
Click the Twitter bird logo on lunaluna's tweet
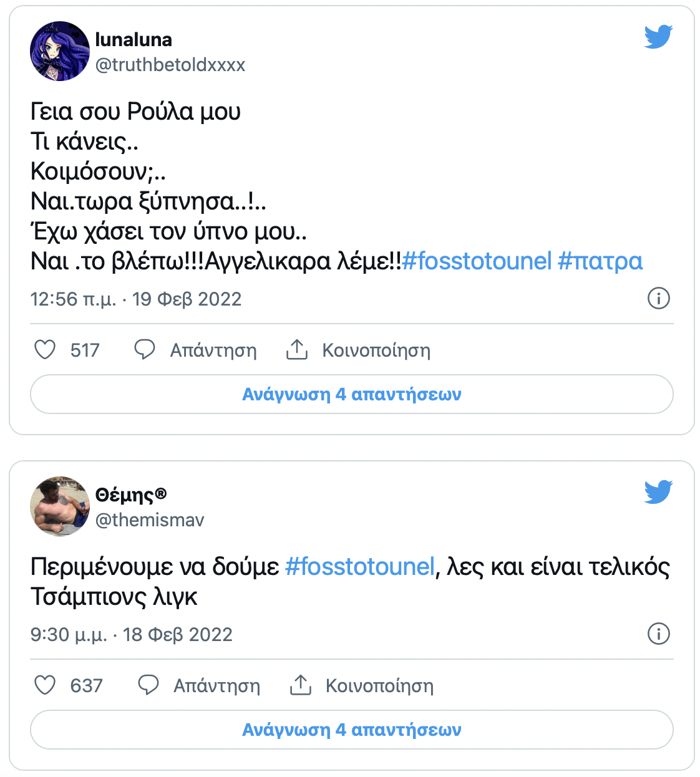[657, 36]
